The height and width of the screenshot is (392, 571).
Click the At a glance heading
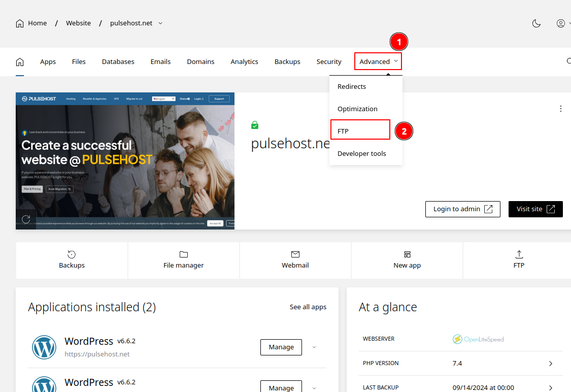tap(388, 308)
